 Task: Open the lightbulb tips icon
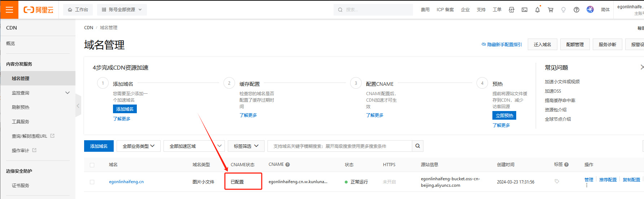coord(563,10)
